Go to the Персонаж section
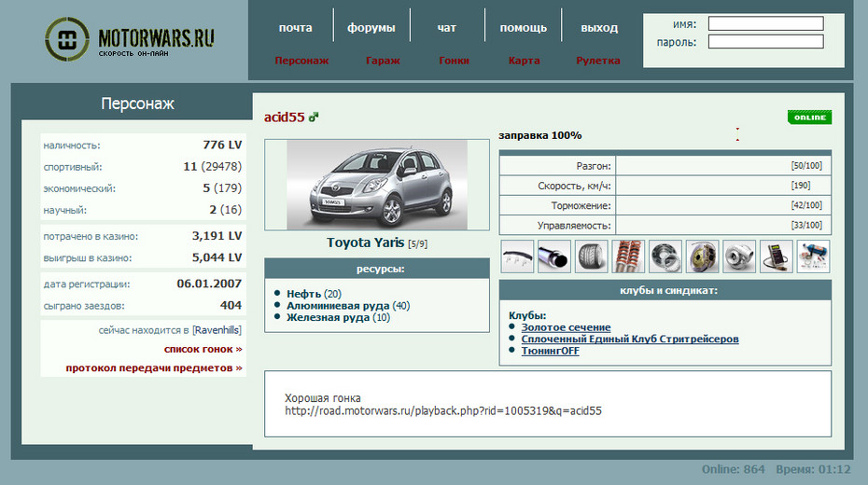868x485 pixels. tap(301, 61)
